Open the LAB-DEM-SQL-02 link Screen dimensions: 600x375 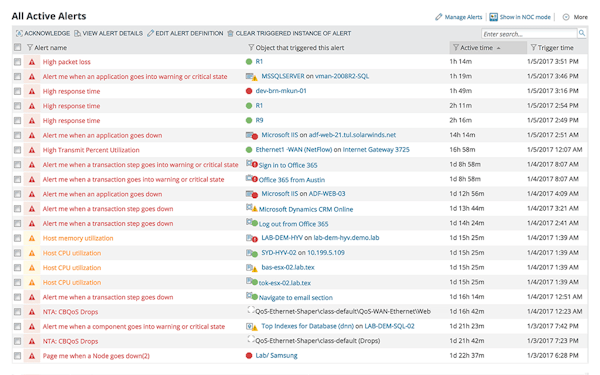[x=389, y=326]
